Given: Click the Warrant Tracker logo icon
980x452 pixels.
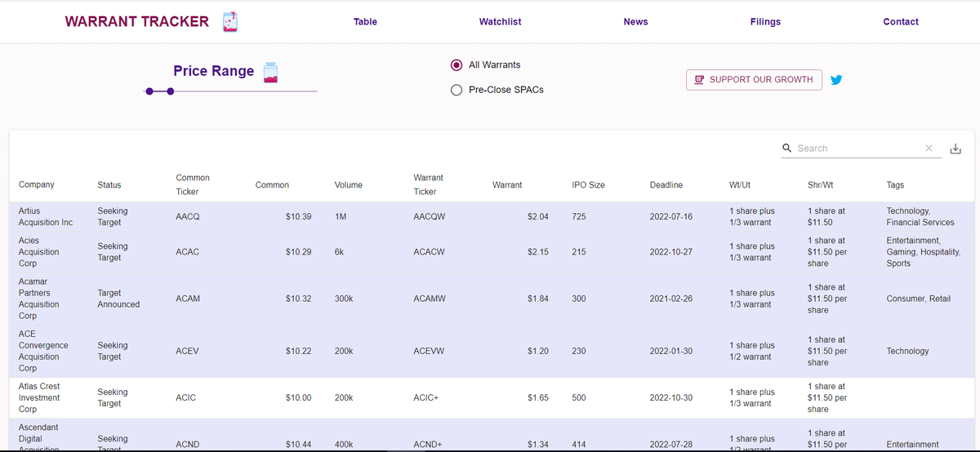Looking at the screenshot, I should [230, 22].
